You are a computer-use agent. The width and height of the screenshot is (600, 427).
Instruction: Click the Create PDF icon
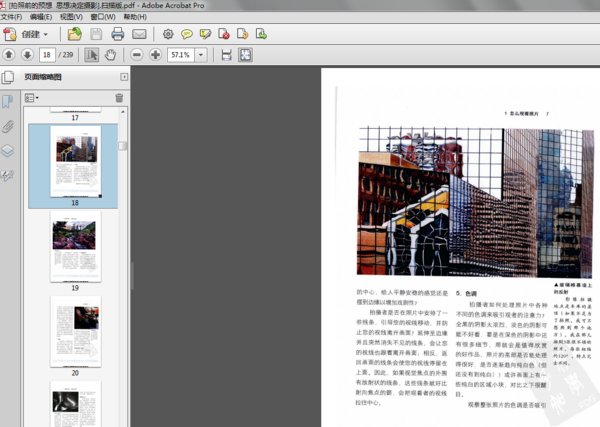pos(10,34)
